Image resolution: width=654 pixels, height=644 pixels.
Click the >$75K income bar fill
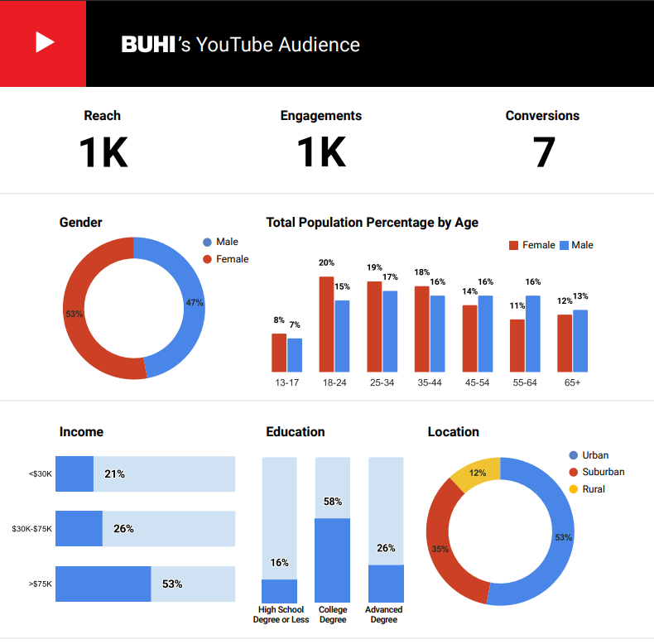(x=103, y=584)
